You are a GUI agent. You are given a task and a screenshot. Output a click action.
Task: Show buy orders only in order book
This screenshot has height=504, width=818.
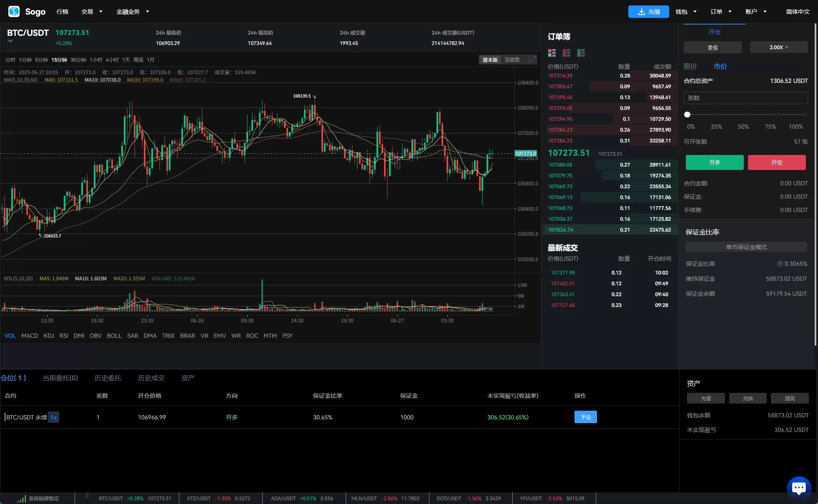click(581, 53)
